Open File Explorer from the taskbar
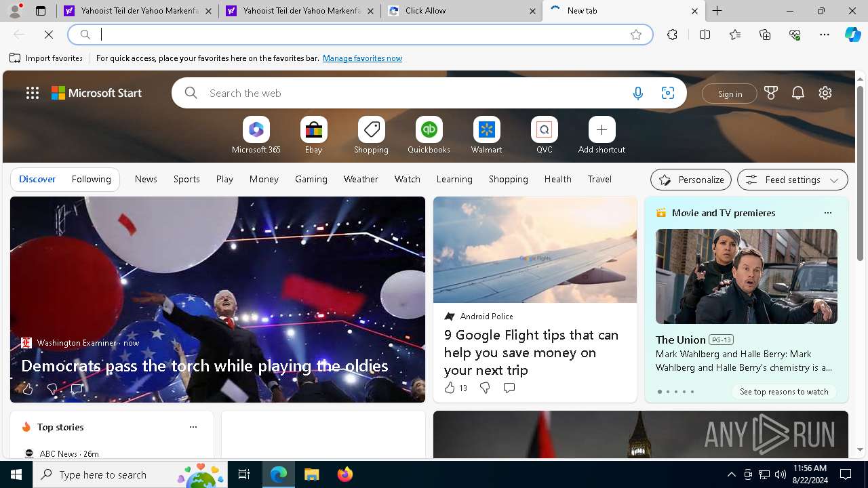Screen dimensions: 868x488 (x=311, y=474)
